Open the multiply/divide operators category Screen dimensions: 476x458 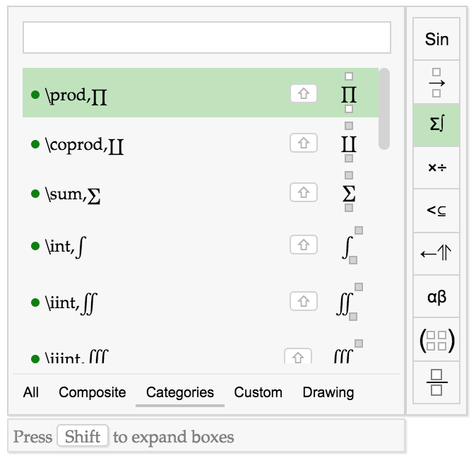[x=436, y=168]
